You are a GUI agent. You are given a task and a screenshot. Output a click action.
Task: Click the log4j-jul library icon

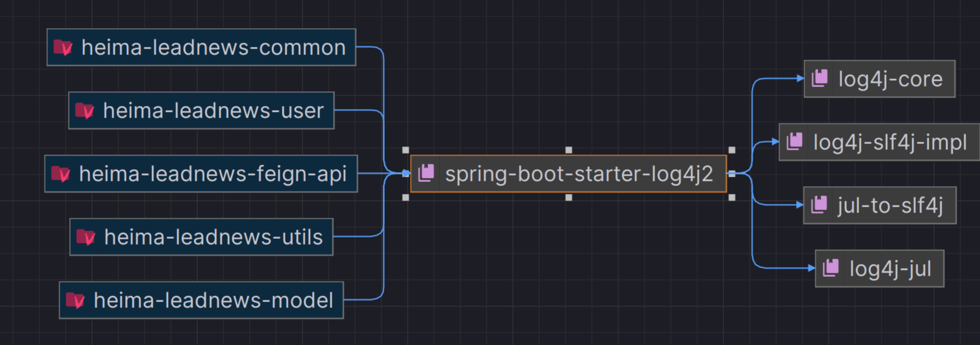click(831, 268)
